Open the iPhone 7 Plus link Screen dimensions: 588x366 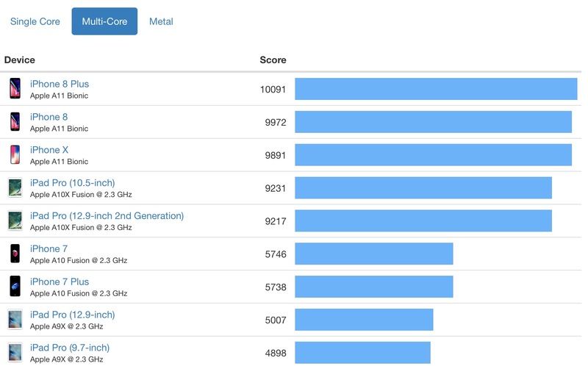[60, 282]
